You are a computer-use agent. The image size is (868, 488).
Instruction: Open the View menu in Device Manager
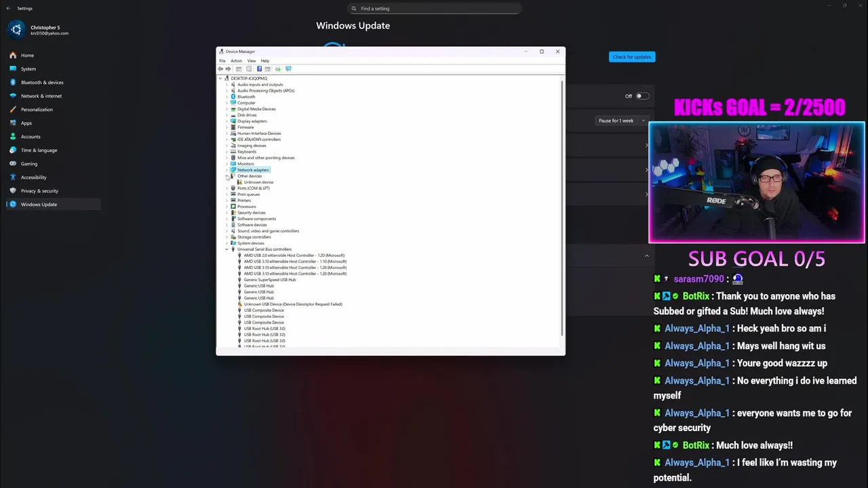click(252, 61)
